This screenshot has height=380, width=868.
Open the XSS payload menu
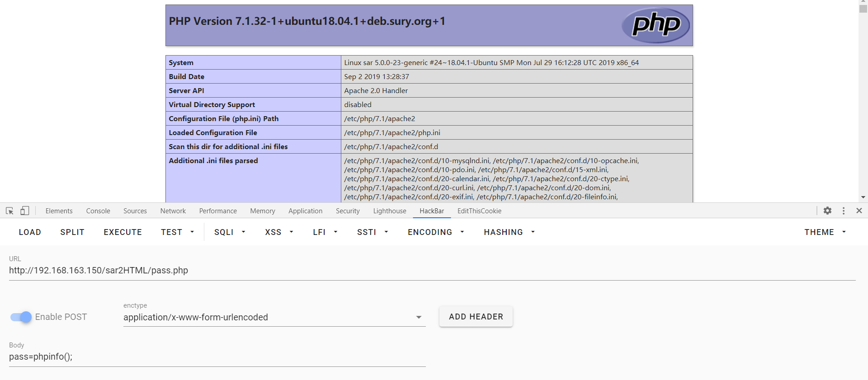pos(279,232)
